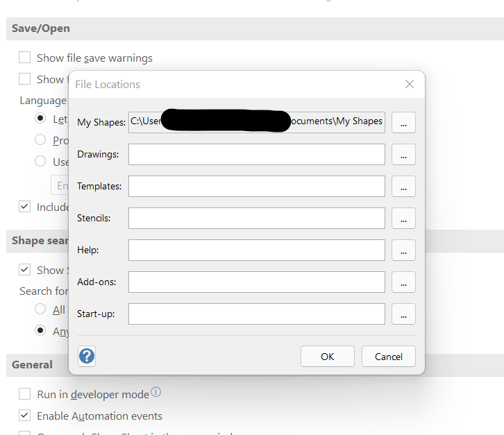Enable Run in developer mode

(x=25, y=393)
